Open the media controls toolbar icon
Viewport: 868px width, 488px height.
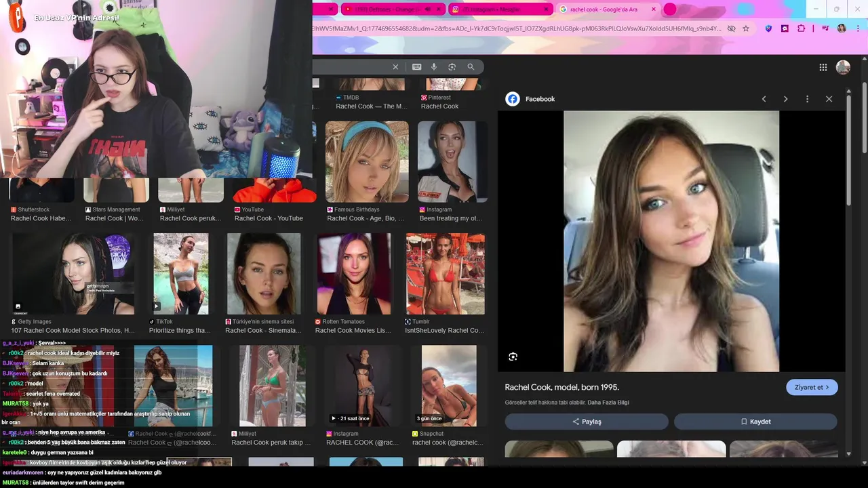tap(825, 28)
